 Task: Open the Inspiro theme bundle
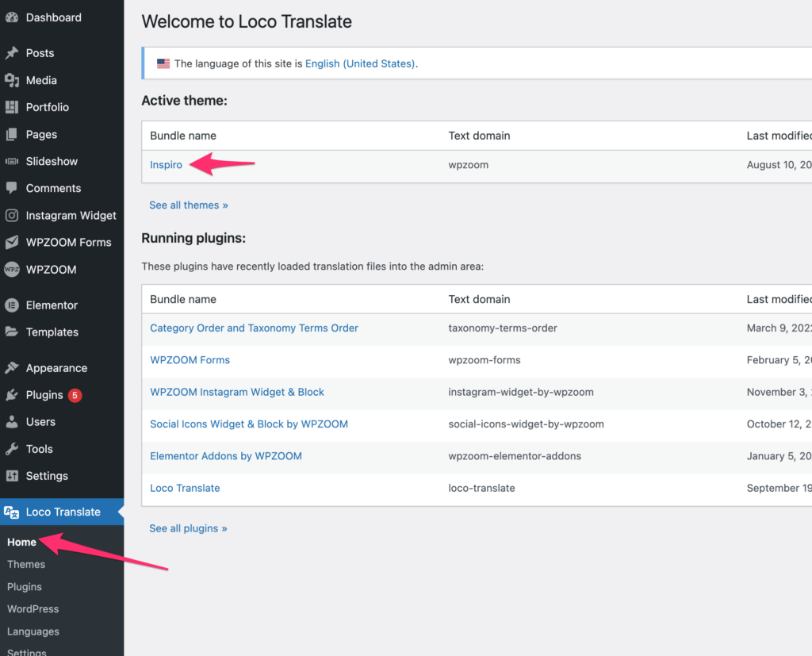tap(167, 165)
